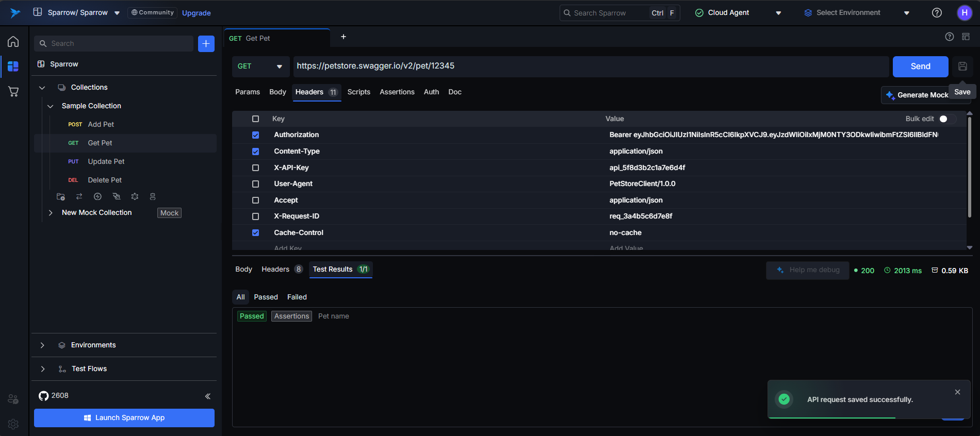Open the marketplace cart icon
The image size is (980, 436).
point(13,92)
